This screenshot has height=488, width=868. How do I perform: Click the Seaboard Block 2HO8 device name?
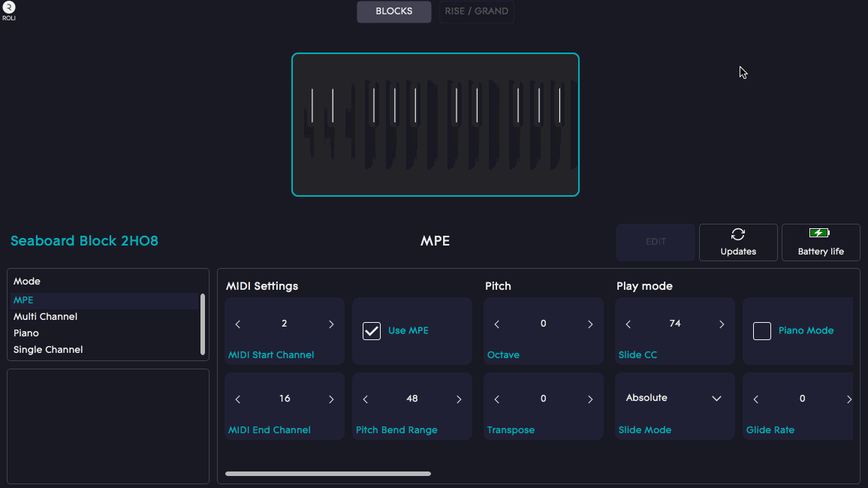point(84,241)
